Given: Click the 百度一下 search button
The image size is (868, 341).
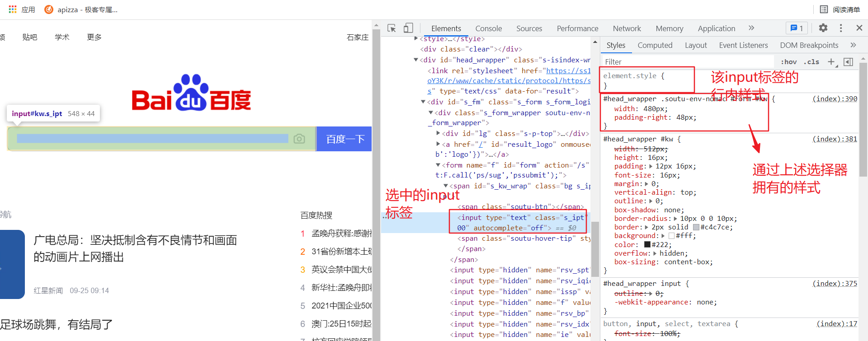Looking at the screenshot, I should [x=344, y=139].
